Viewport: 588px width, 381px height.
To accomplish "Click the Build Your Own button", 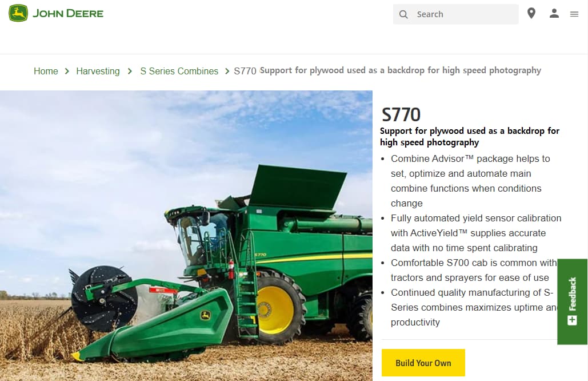I will [423, 363].
